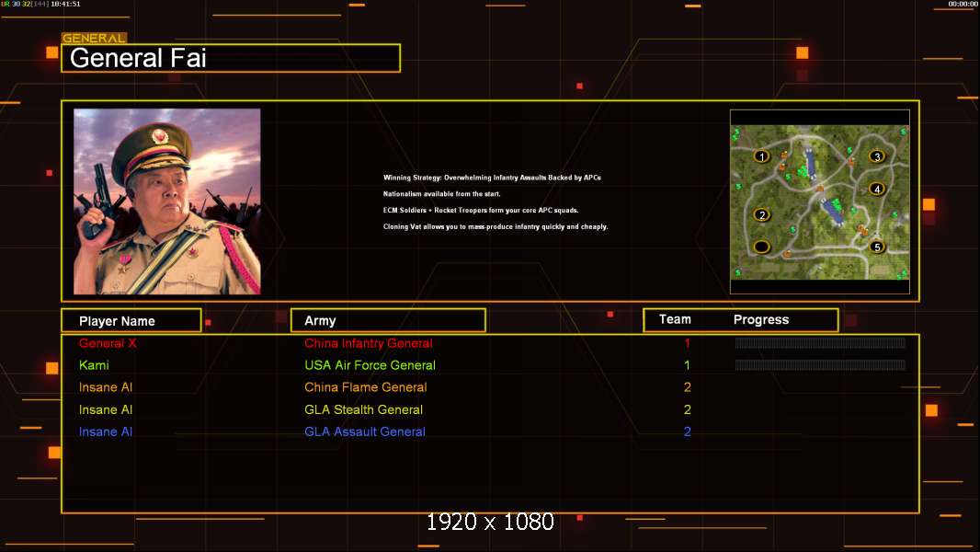This screenshot has height=552, width=980.
Task: Select the blue Insane AI in GLA Assault row
Action: pos(106,432)
